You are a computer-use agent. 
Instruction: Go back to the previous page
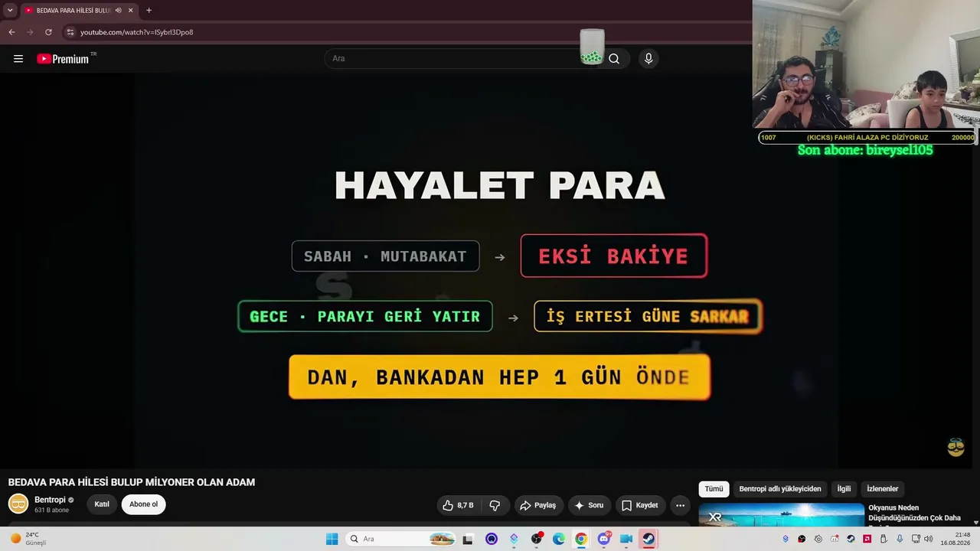tap(11, 32)
